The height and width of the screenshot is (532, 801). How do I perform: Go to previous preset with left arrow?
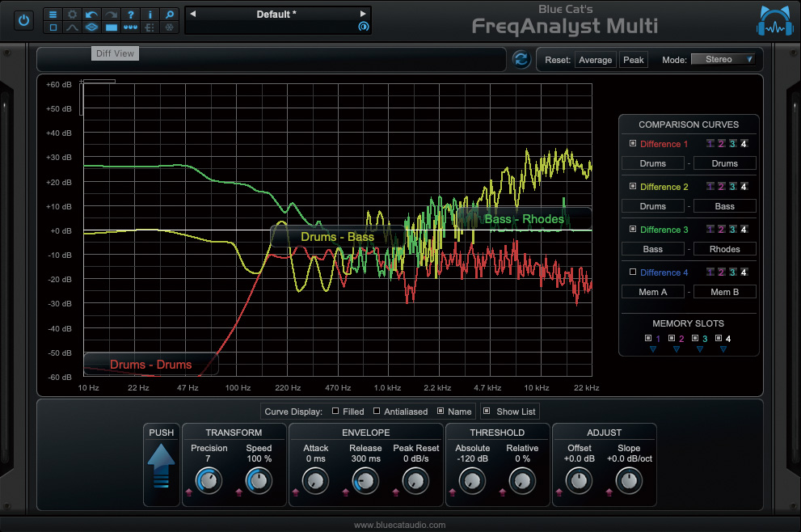[x=193, y=14]
